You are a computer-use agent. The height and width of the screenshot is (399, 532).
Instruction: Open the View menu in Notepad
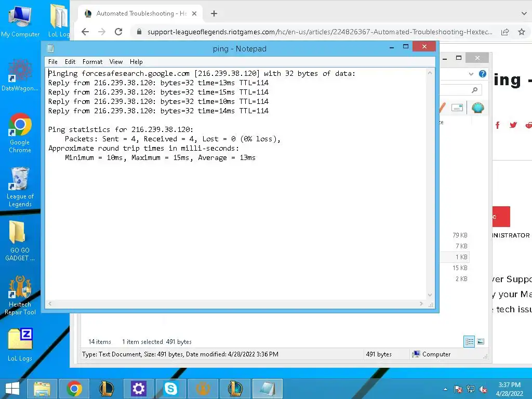pyautogui.click(x=116, y=62)
